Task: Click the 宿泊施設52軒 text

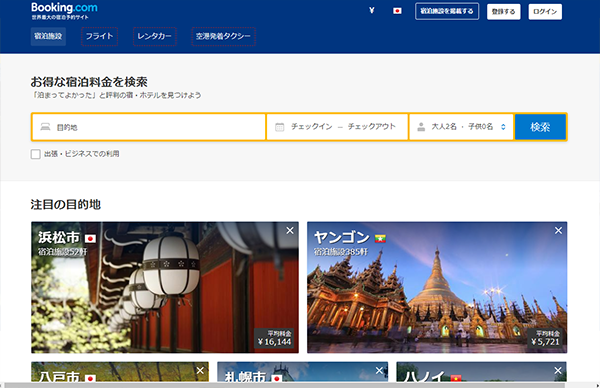Action: pos(63,252)
